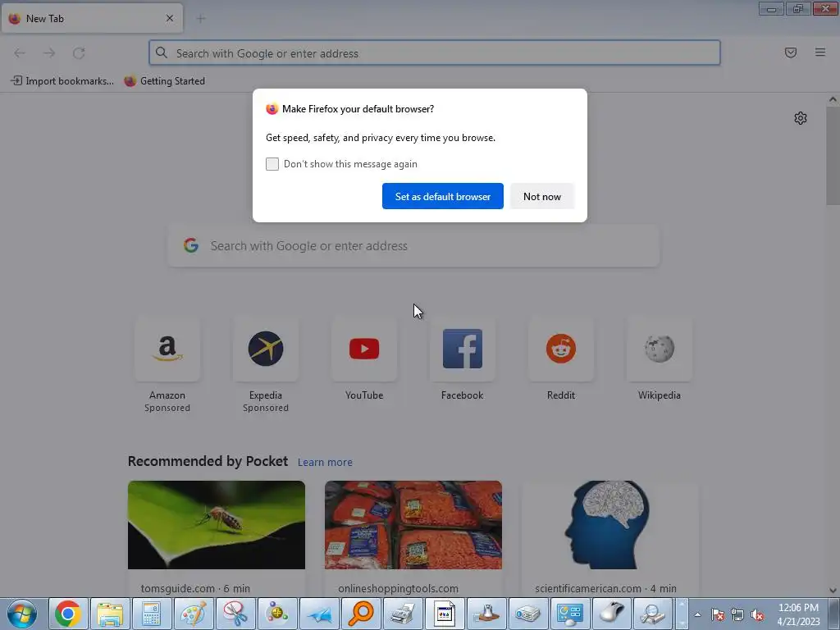
Task: Launch Google Chrome from taskbar
Action: click(68, 614)
